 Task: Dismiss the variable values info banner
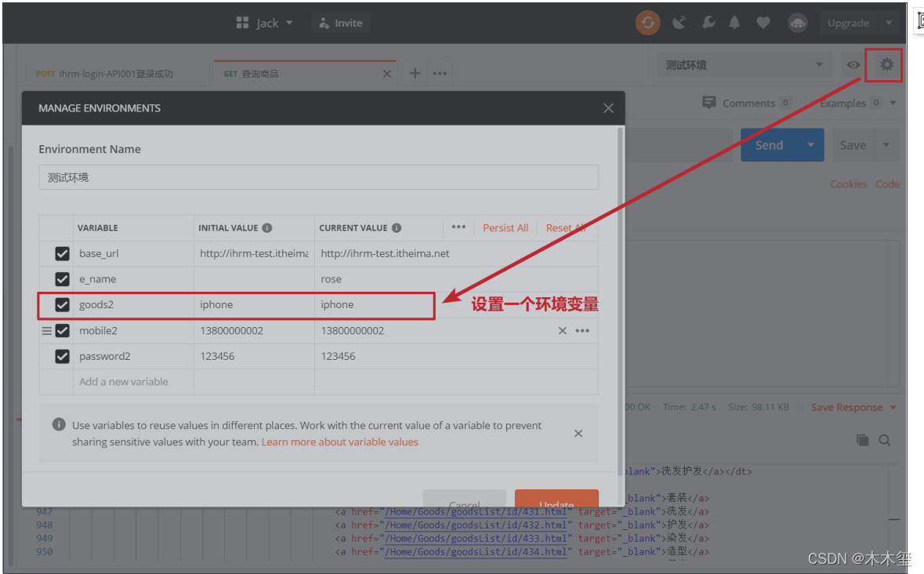coord(578,434)
